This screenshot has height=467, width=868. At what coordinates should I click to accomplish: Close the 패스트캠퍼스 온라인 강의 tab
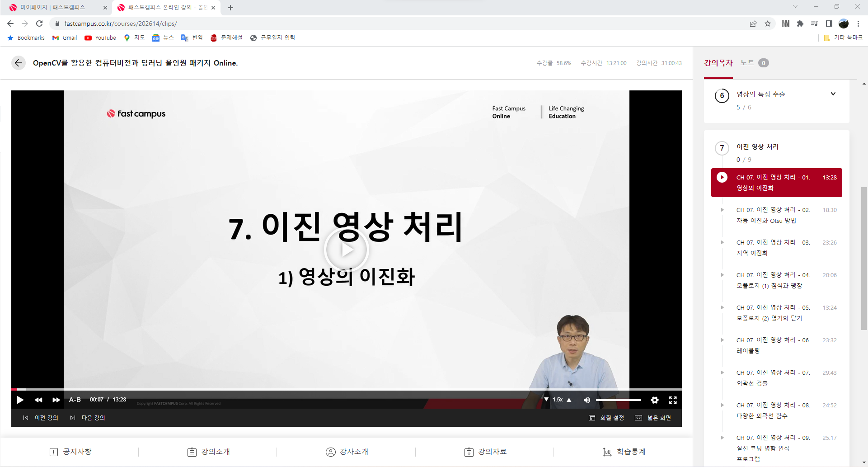click(x=213, y=8)
